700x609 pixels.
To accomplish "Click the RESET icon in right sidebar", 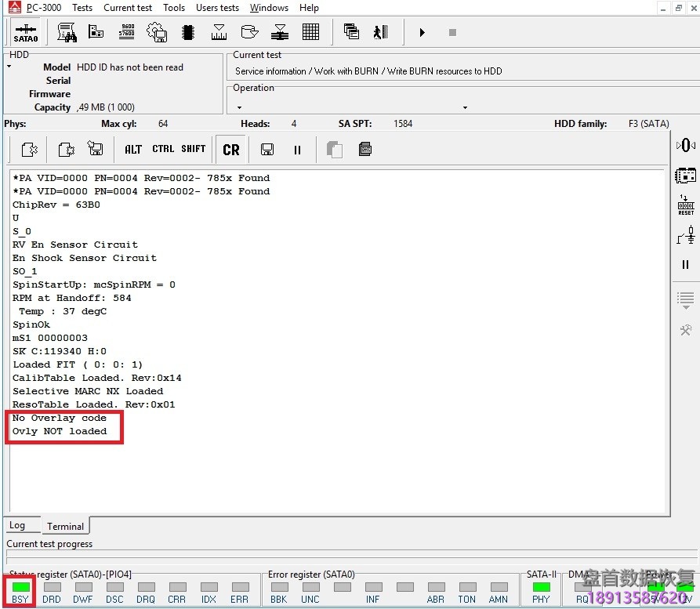I will coord(685,205).
